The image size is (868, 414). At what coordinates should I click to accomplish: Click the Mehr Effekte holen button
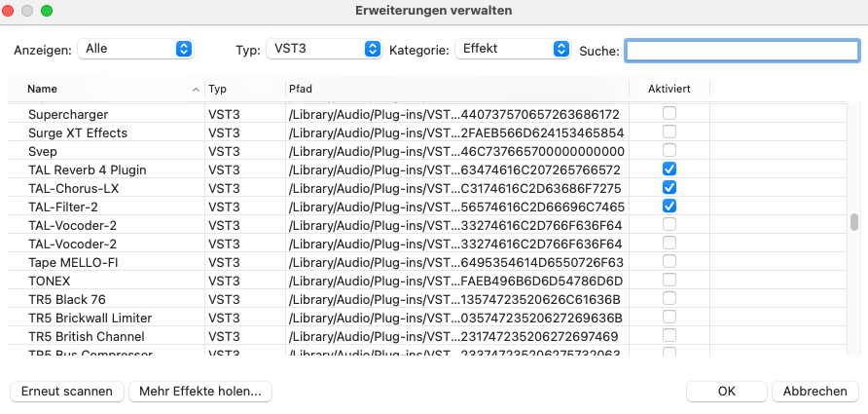200,392
